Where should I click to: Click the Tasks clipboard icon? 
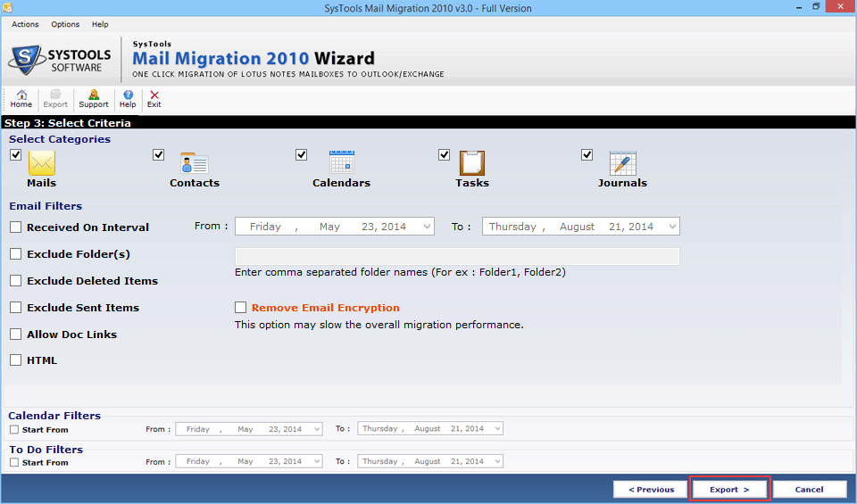[471, 162]
